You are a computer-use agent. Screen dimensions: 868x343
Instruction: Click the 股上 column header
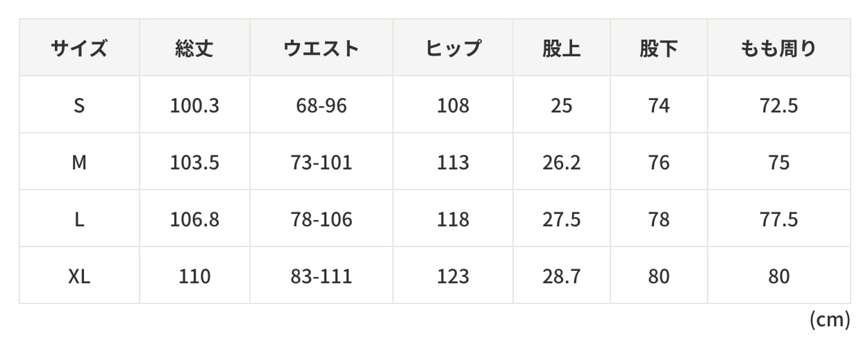562,48
